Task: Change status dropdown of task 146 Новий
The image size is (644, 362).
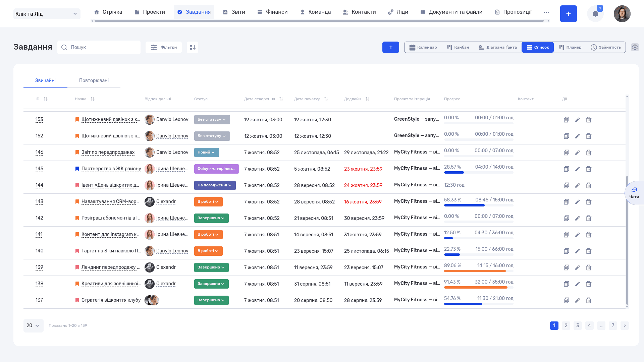Action: click(x=206, y=153)
